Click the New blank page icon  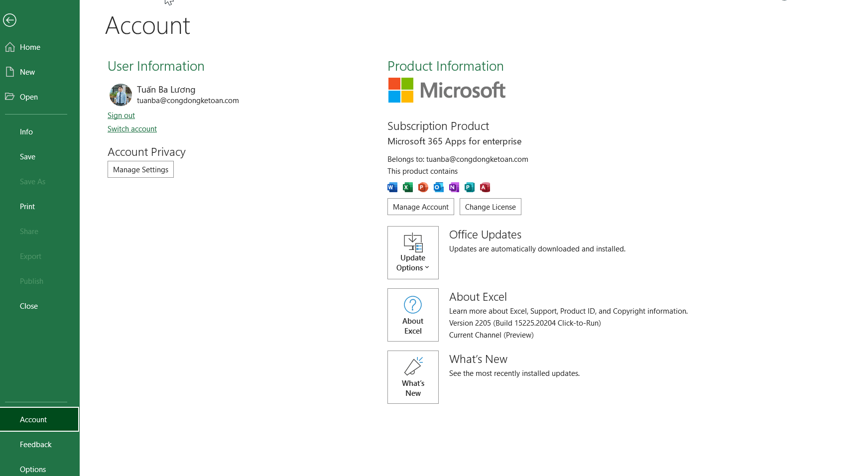[x=10, y=72]
